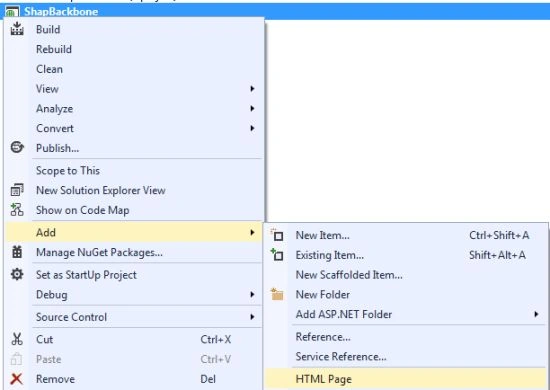550x390 pixels.
Task: Choose Show on Code Map
Action: [x=134, y=210]
